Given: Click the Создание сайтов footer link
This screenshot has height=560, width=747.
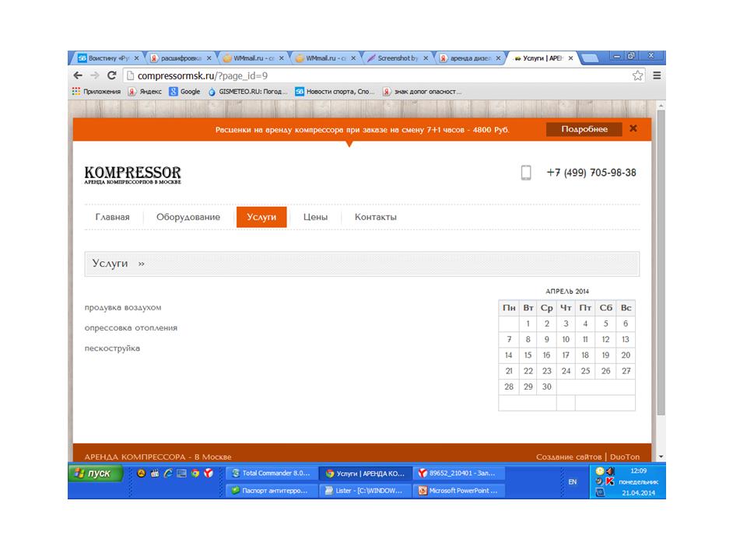Looking at the screenshot, I should tap(569, 457).
